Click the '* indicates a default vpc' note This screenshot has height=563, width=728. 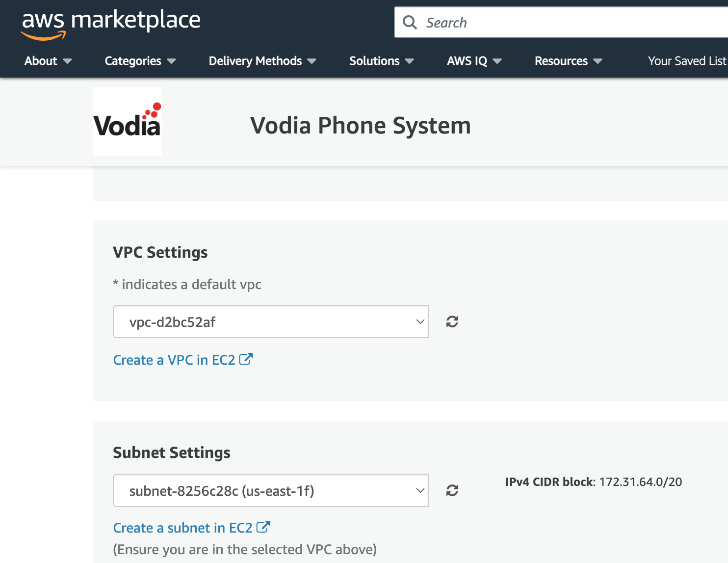(187, 285)
